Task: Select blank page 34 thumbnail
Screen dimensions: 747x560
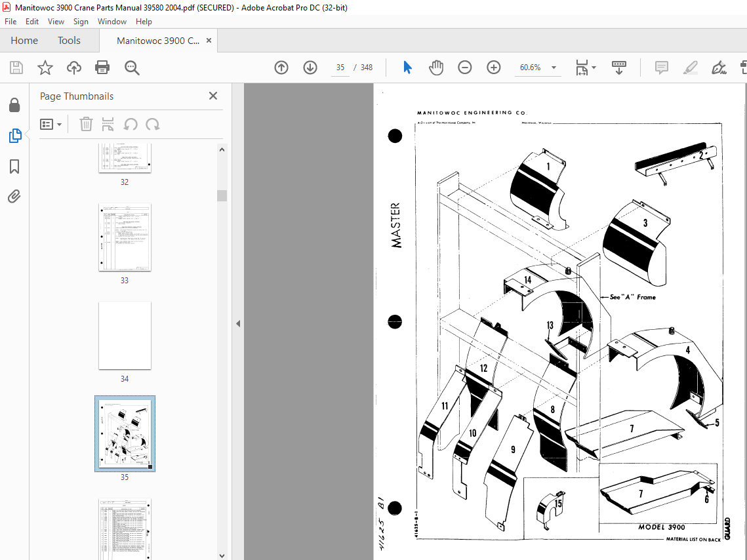Action: pos(125,335)
